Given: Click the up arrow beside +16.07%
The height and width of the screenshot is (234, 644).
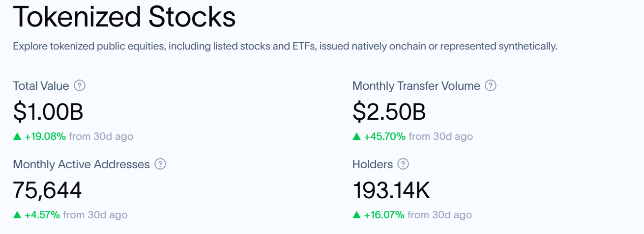Looking at the screenshot, I should [357, 215].
